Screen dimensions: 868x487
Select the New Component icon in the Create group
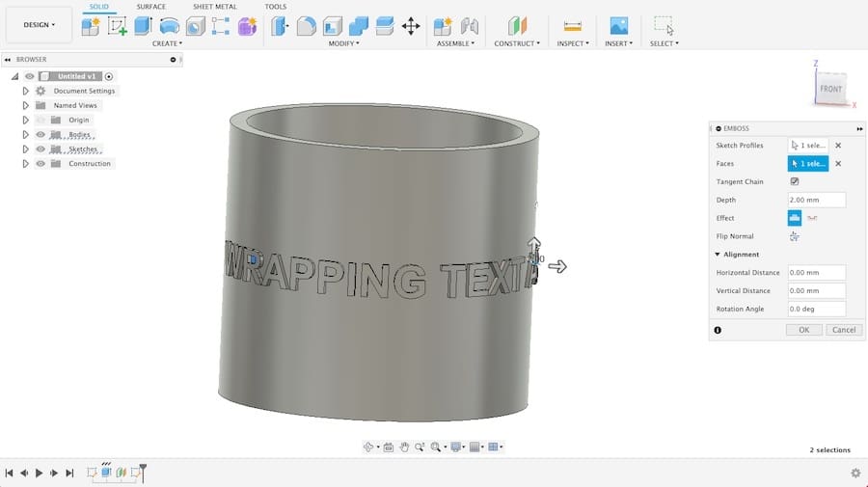pyautogui.click(x=91, y=26)
